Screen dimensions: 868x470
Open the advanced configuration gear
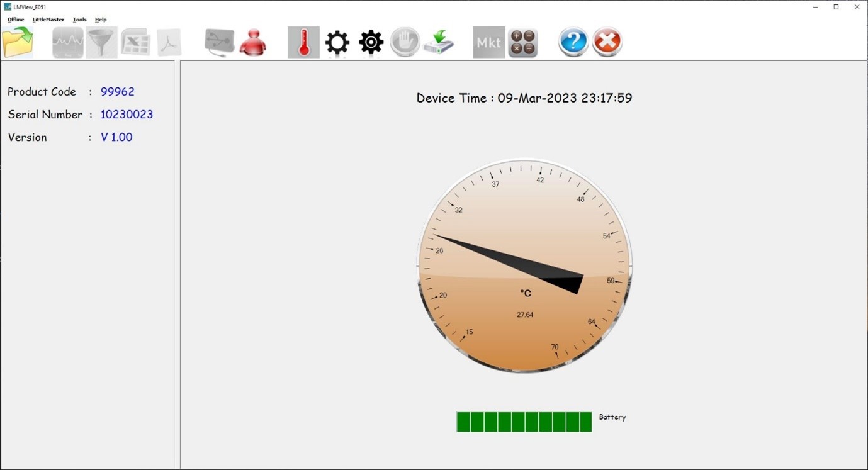371,42
